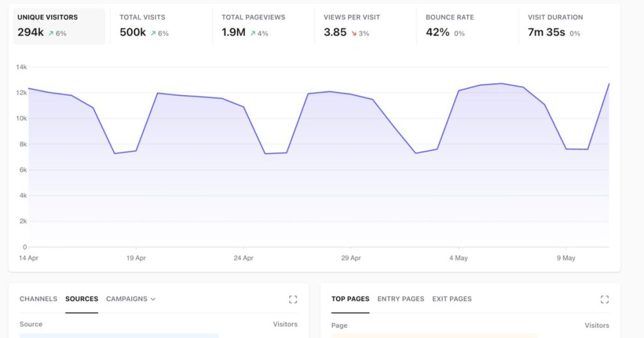
Task: Click the '6k' y-axis label
Action: pos(23,170)
